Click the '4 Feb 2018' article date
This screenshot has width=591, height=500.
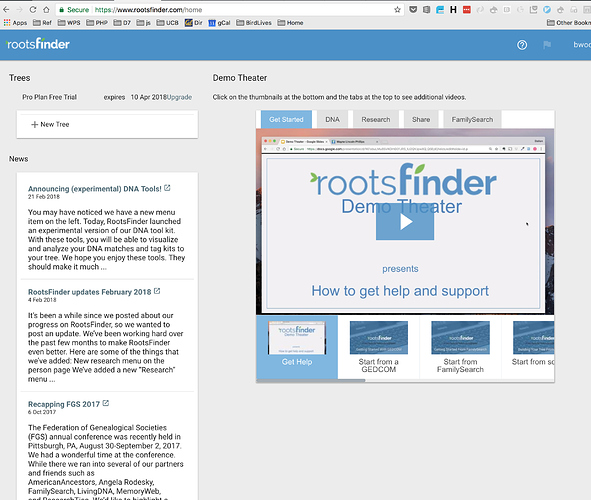coord(42,300)
